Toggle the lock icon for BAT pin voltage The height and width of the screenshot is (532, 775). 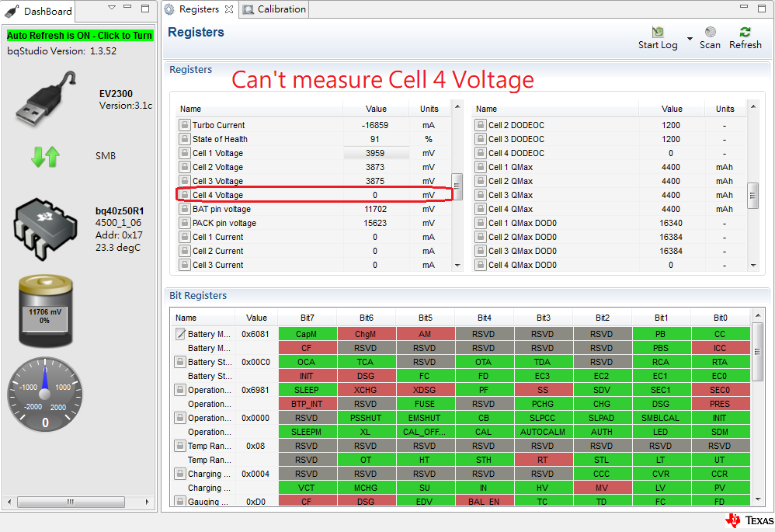pyautogui.click(x=184, y=209)
